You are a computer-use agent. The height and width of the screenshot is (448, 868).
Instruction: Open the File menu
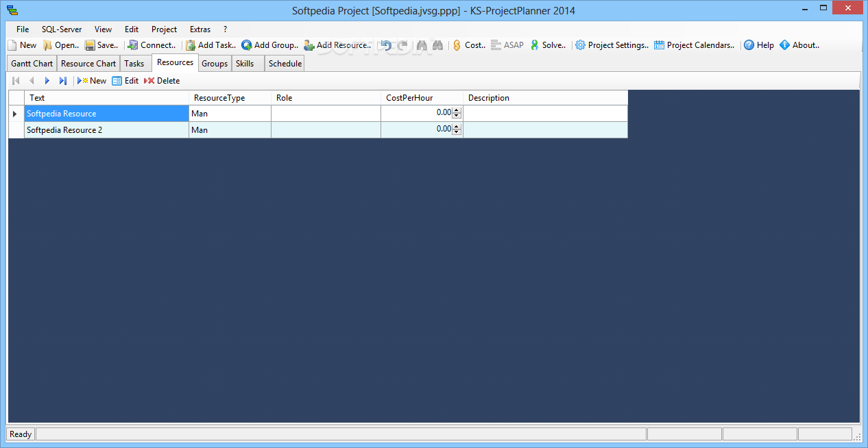pos(23,29)
